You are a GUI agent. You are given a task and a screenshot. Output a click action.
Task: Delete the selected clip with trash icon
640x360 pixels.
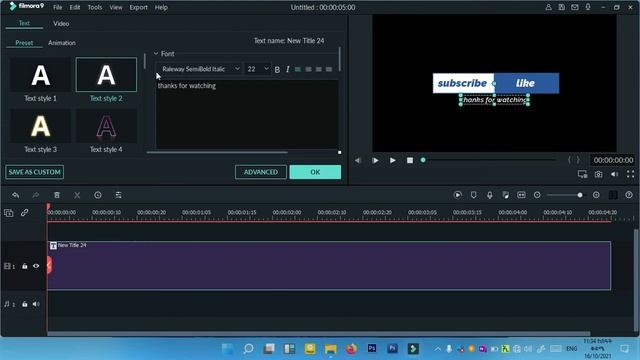coord(57,196)
